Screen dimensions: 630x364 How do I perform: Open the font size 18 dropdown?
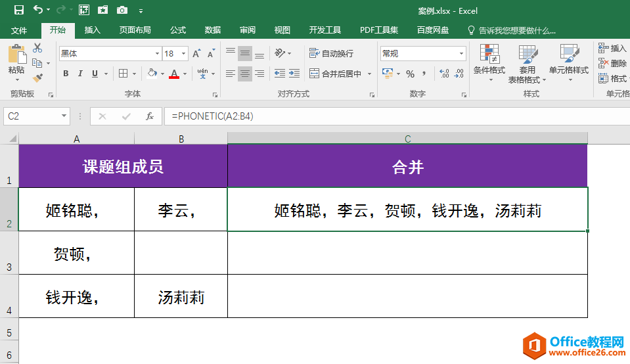click(x=184, y=53)
